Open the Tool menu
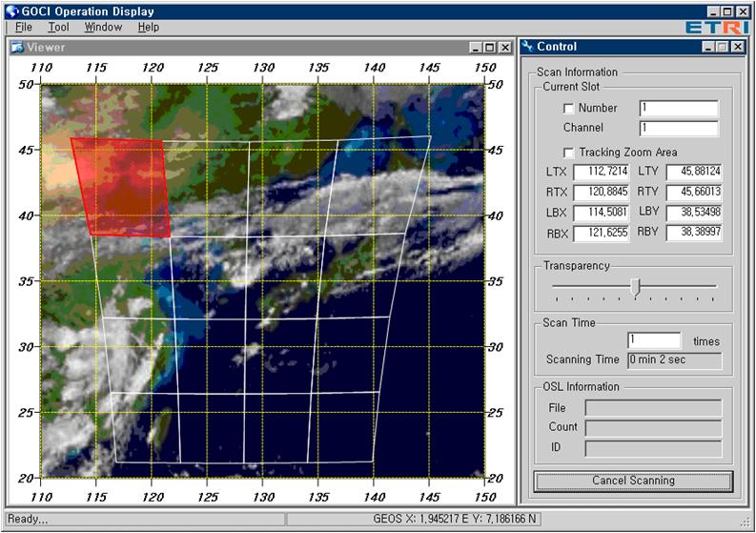The width and height of the screenshot is (756, 533). (58, 27)
